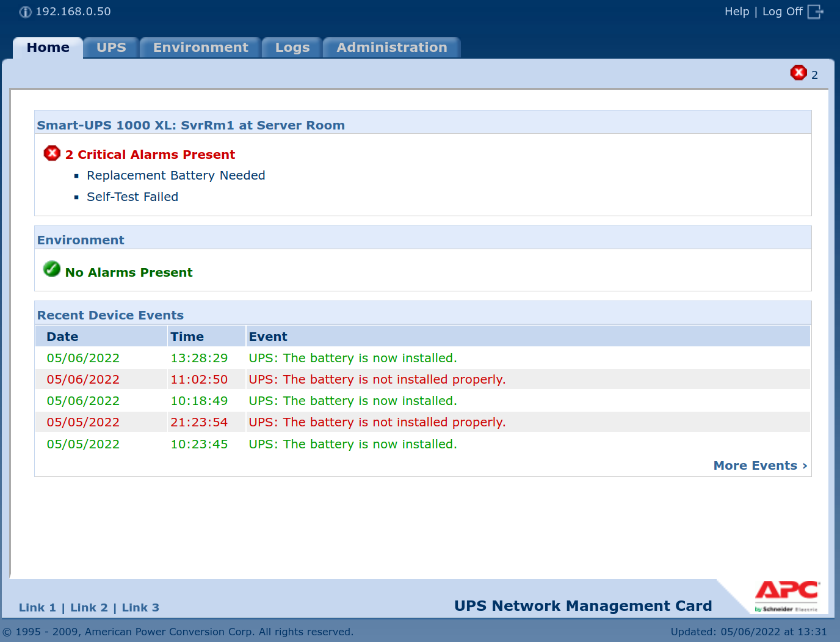The image size is (840, 642).
Task: Click the Log Off exit icon
Action: pyautogui.click(x=816, y=12)
